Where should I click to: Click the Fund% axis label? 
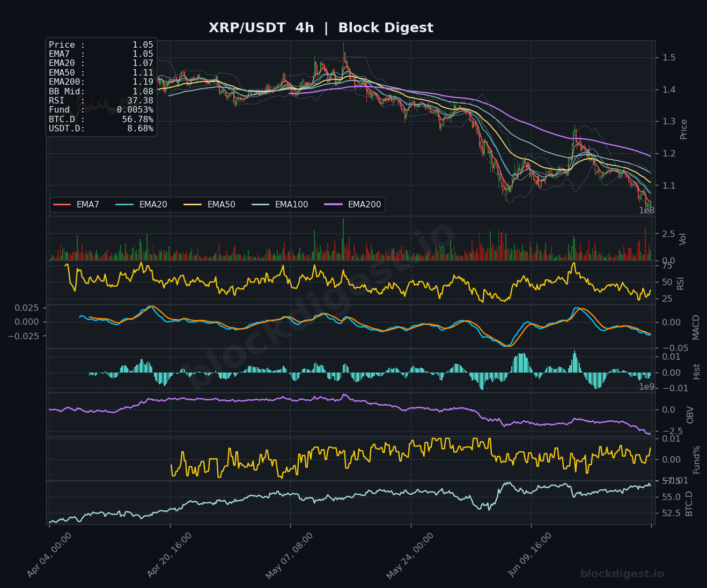[697, 459]
